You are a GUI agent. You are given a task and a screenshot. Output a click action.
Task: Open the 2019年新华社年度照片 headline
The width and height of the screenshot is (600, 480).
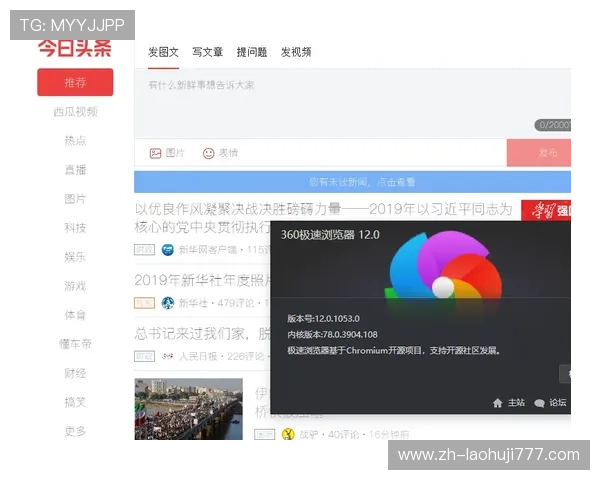click(202, 281)
